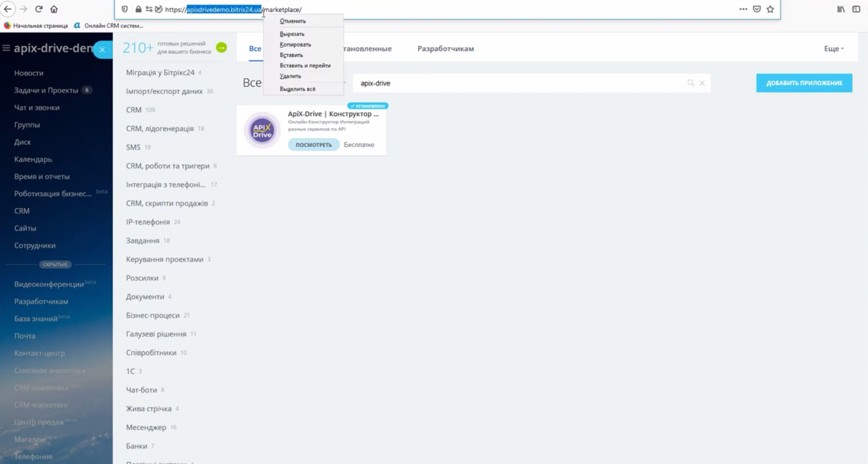This screenshot has height=464, width=868.
Task: Open the ApiX-Drive app logo
Action: 262,130
